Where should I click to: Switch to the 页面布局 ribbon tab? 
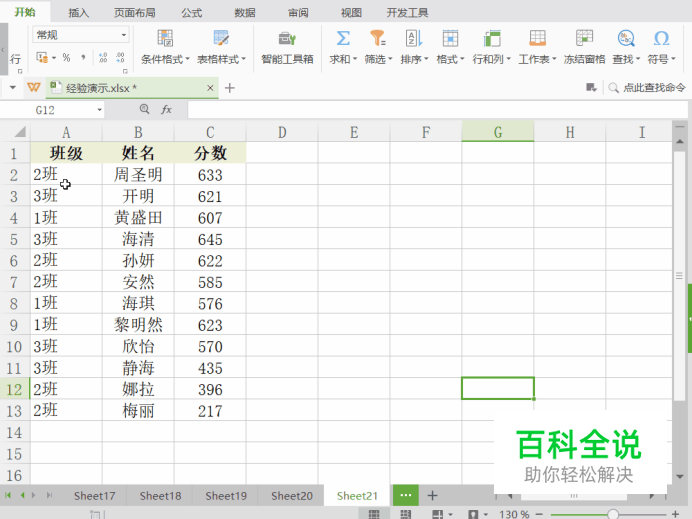click(135, 12)
